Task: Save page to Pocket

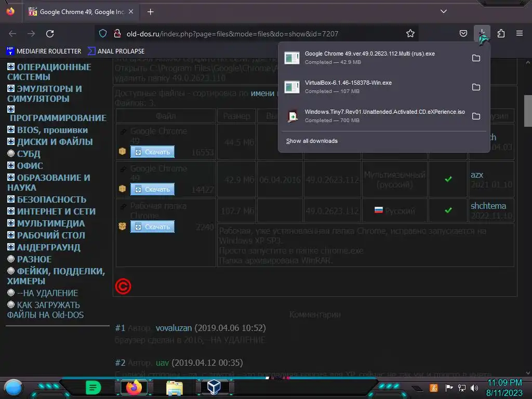Action: click(463, 33)
